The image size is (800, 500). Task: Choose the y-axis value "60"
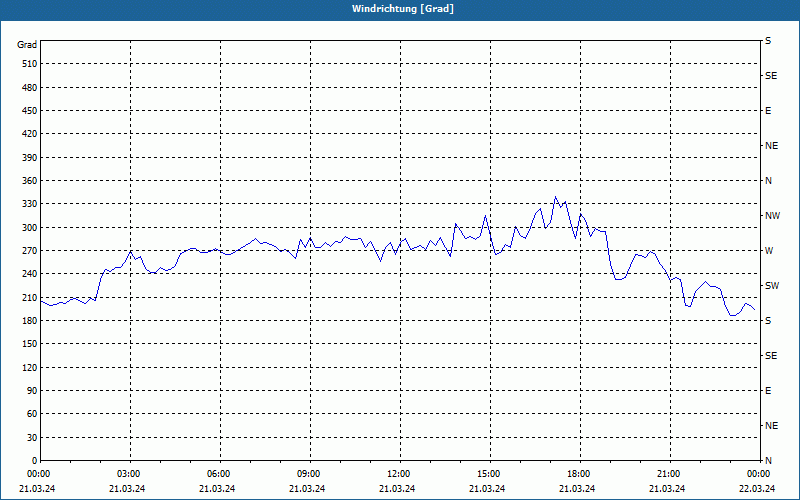click(x=32, y=414)
